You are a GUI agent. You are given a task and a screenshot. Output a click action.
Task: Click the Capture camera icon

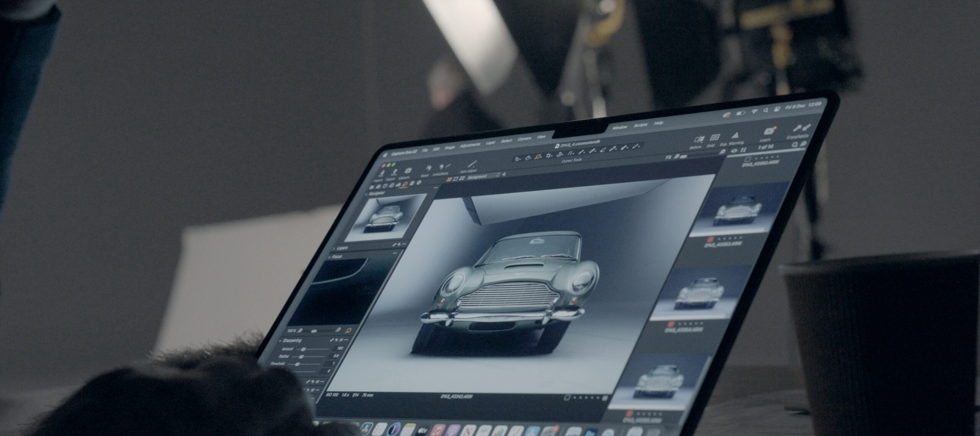click(408, 171)
